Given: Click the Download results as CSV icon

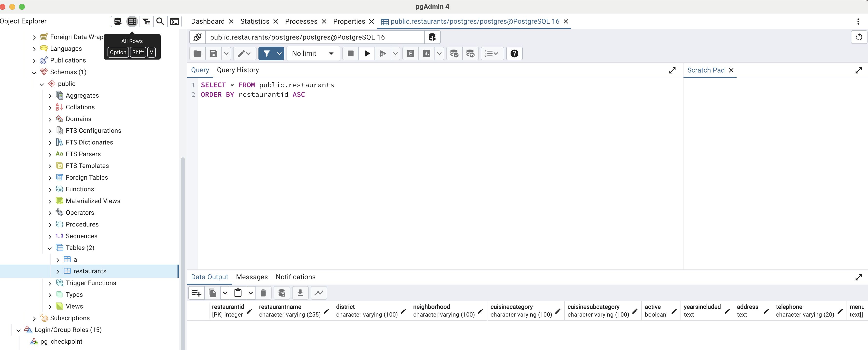Looking at the screenshot, I should [300, 293].
